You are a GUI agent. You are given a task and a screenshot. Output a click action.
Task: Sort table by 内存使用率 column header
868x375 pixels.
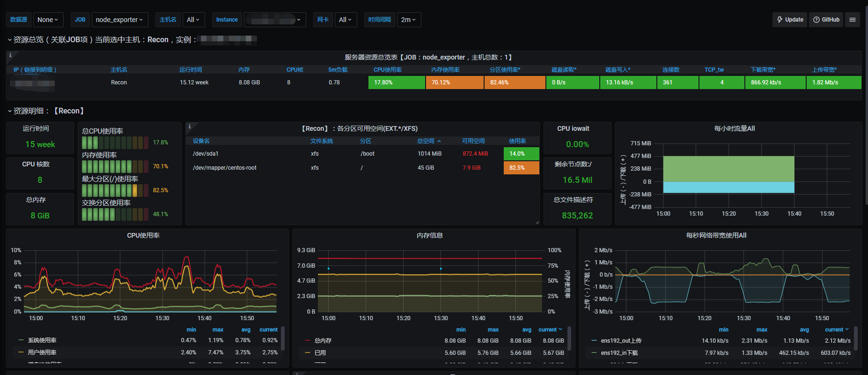(x=445, y=70)
